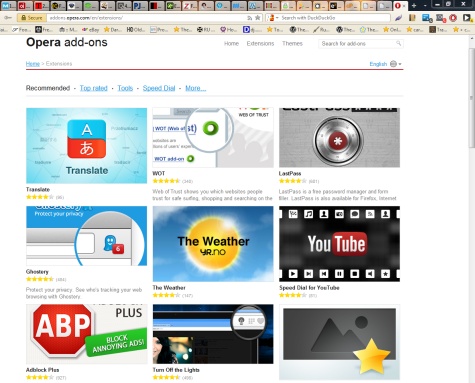Viewport: 475px width, 383px height.
Task: Open a new tab with the plus button
Action: 414,5
